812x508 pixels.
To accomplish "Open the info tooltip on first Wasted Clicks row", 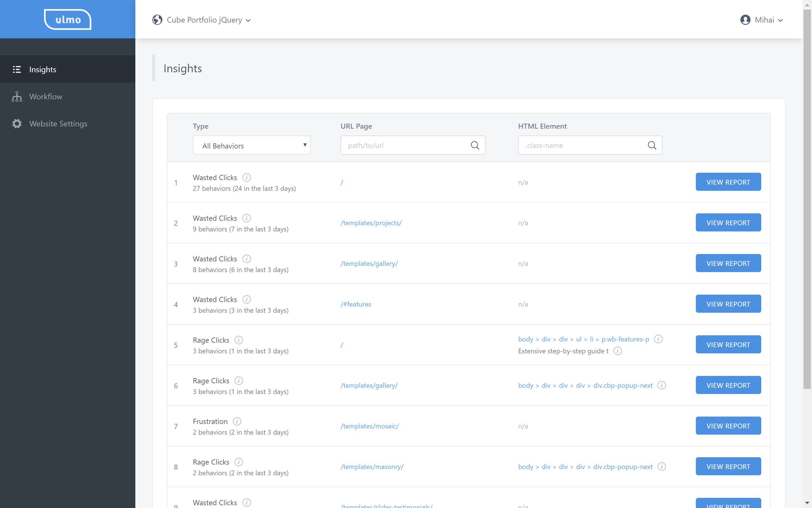I will click(247, 177).
